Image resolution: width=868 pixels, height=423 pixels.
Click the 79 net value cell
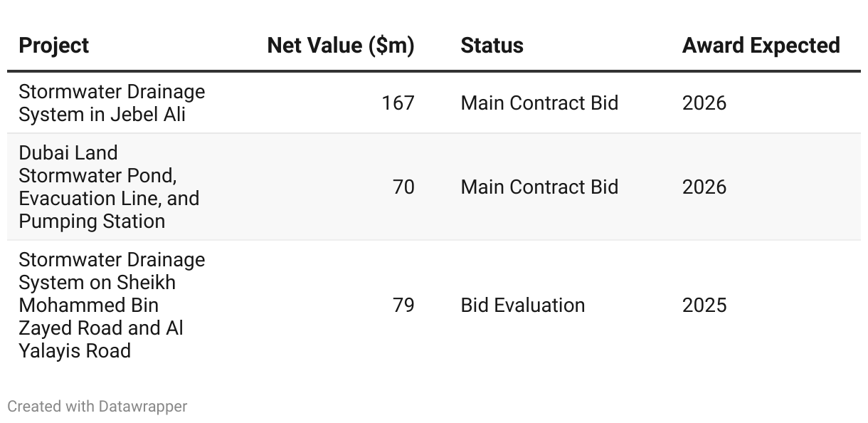[403, 305]
